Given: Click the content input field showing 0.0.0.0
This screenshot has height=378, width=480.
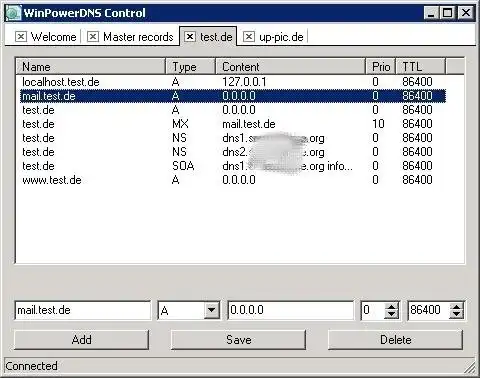Looking at the screenshot, I should (x=290, y=310).
